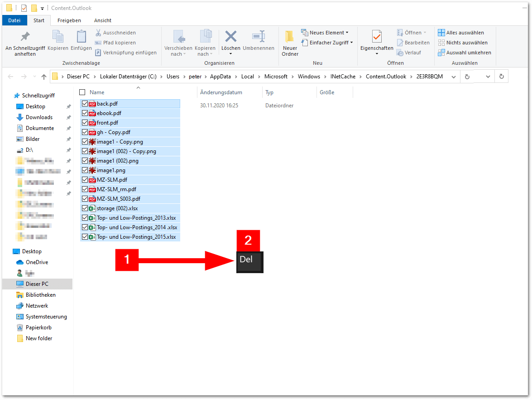
Task: Open the Datei menu tab
Action: (14, 20)
